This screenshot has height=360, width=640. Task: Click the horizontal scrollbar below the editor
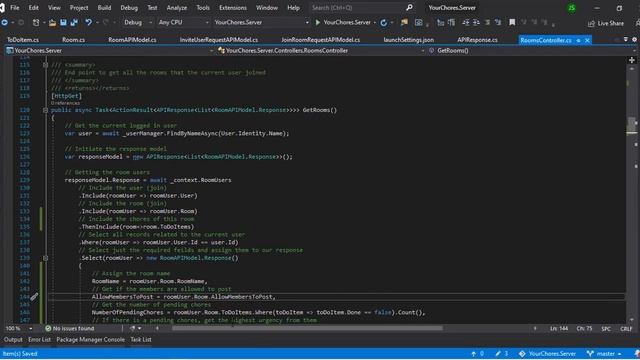point(307,328)
